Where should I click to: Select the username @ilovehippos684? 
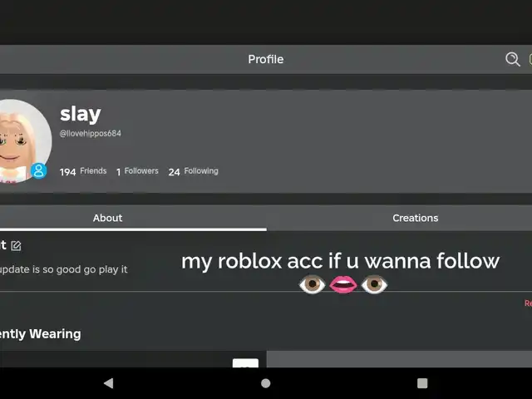tap(91, 133)
